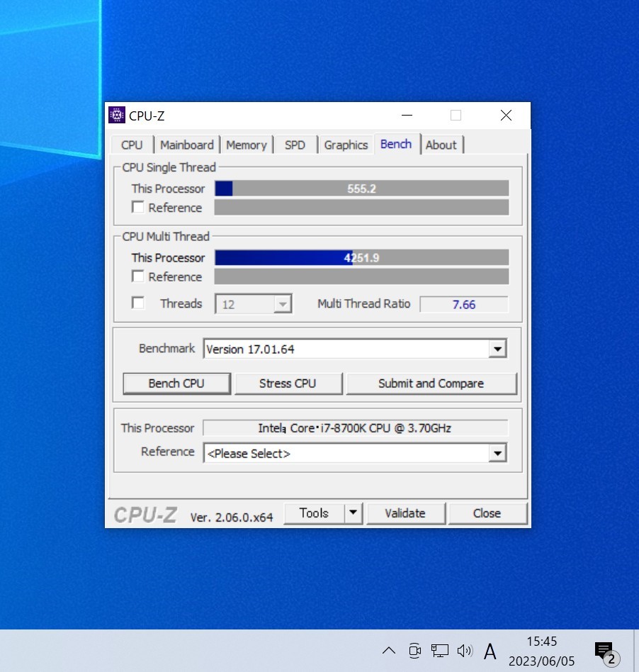Go to the Memory tab
The height and width of the screenshot is (672, 639).
tap(247, 145)
